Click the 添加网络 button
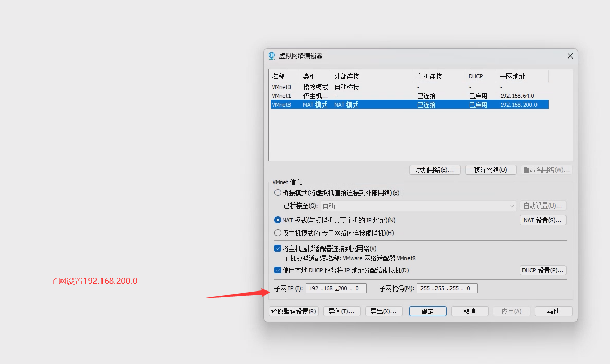The image size is (610, 364). 434,170
